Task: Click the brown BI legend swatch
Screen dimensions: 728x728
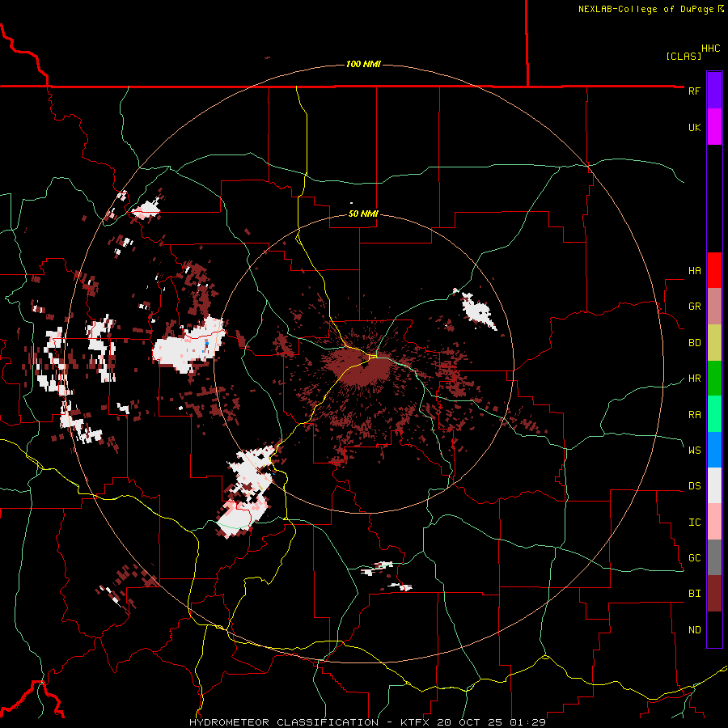Action: 714,594
